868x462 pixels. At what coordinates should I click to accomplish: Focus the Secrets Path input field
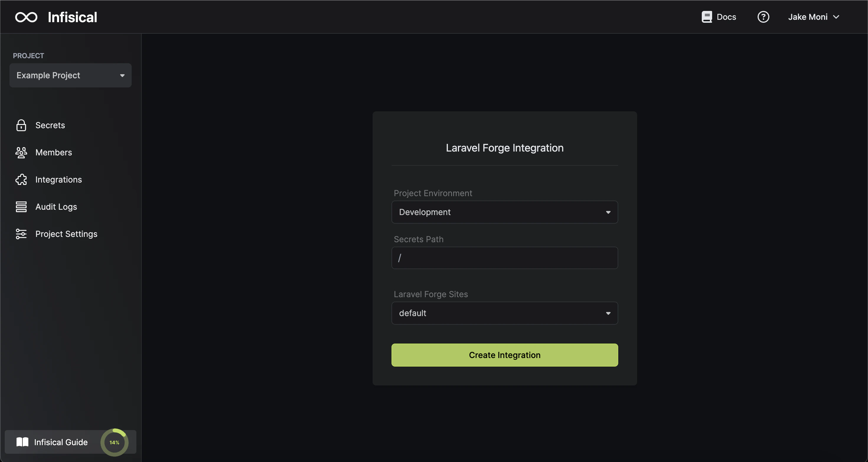(505, 258)
